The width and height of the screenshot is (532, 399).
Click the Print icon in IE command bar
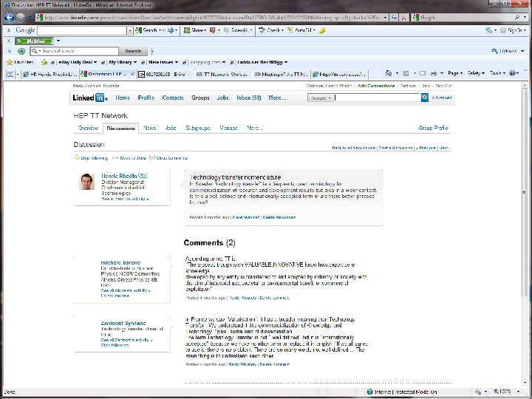point(434,73)
